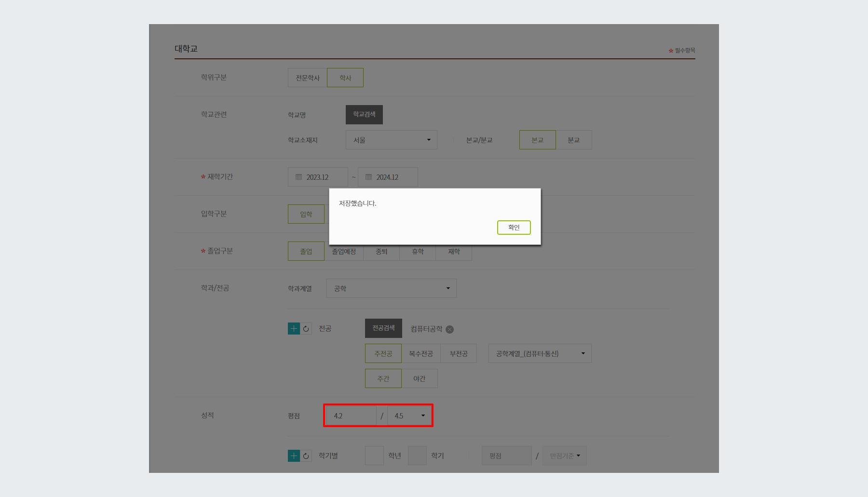Open the 학과계열 dropdown showing 공학
Image resolution: width=868 pixels, height=497 pixels.
(x=392, y=288)
